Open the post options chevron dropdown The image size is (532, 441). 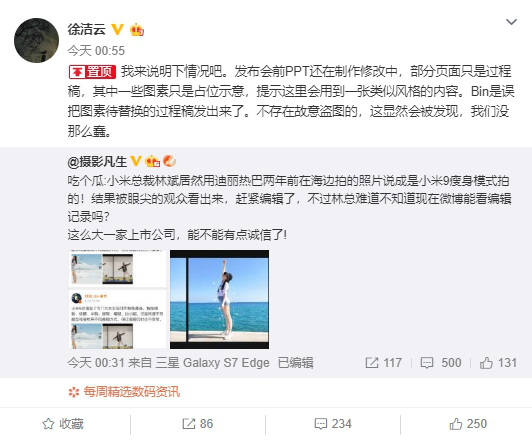511,22
